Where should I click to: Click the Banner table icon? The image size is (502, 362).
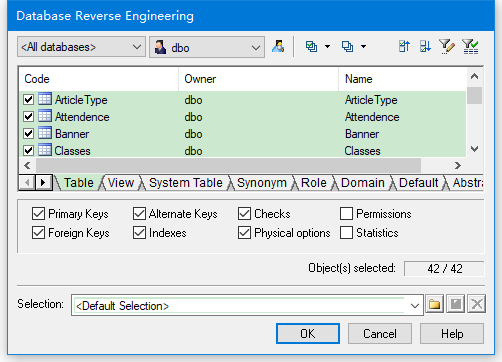[x=45, y=133]
